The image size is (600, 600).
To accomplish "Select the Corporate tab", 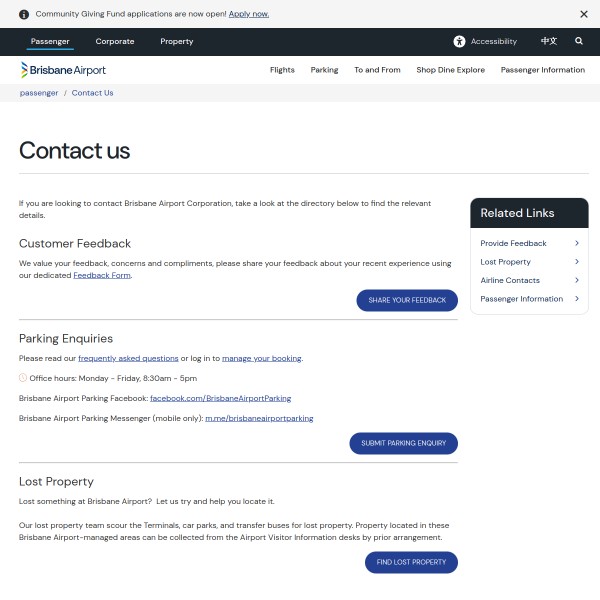I will point(115,42).
